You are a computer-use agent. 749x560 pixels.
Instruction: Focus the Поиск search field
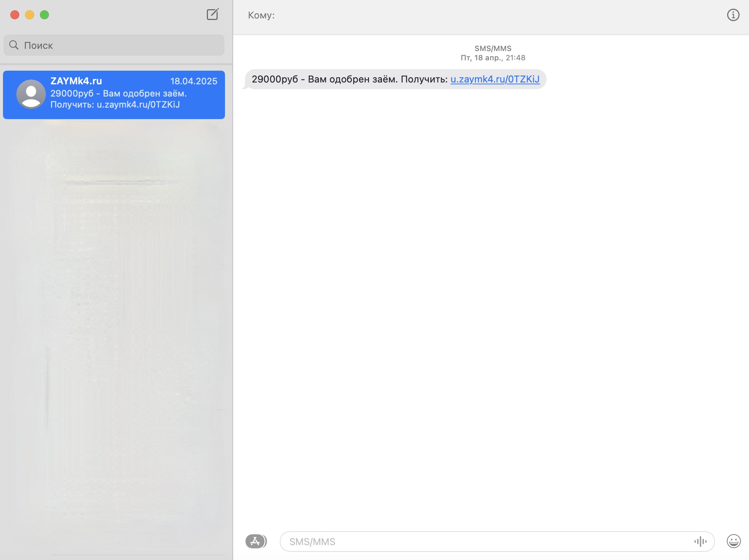point(114,45)
